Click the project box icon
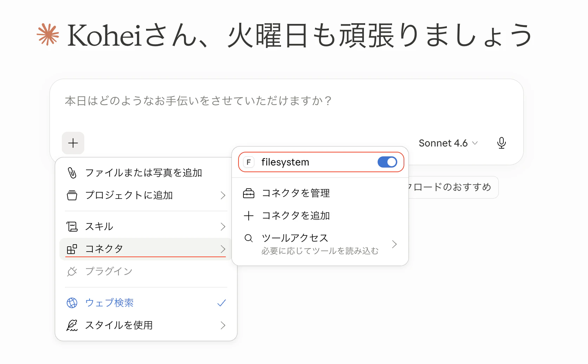Viewport: 588px width, 364px height. (72, 195)
